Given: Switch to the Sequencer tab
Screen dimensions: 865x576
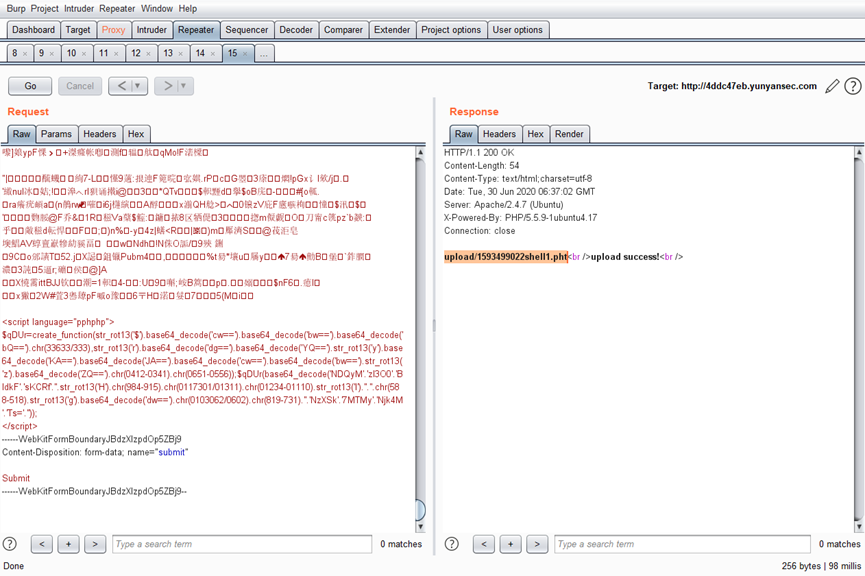Looking at the screenshot, I should pyautogui.click(x=247, y=30).
